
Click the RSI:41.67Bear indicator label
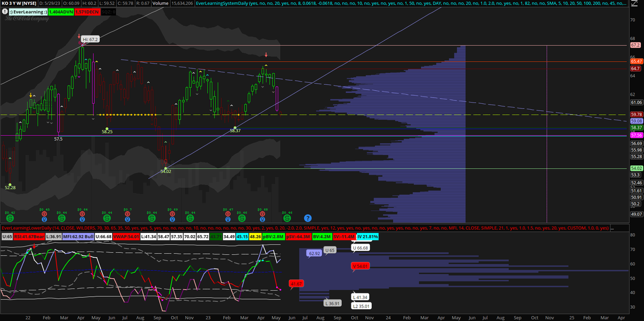pos(30,236)
